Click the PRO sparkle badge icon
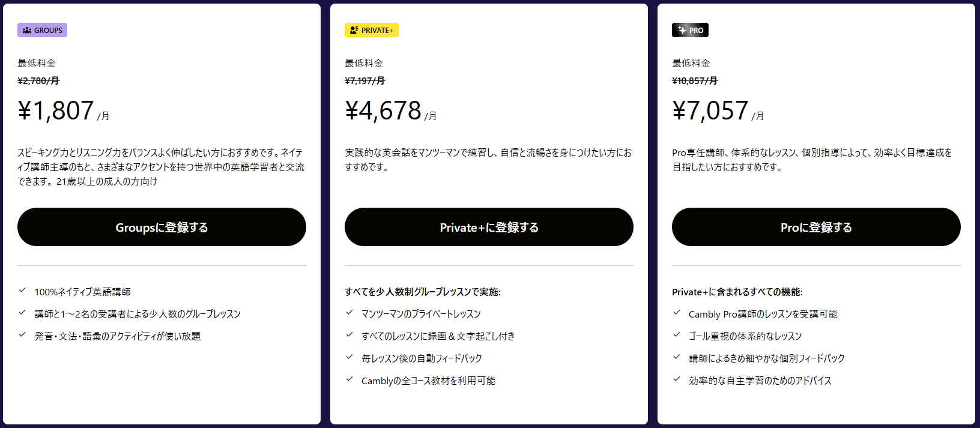 pyautogui.click(x=682, y=30)
